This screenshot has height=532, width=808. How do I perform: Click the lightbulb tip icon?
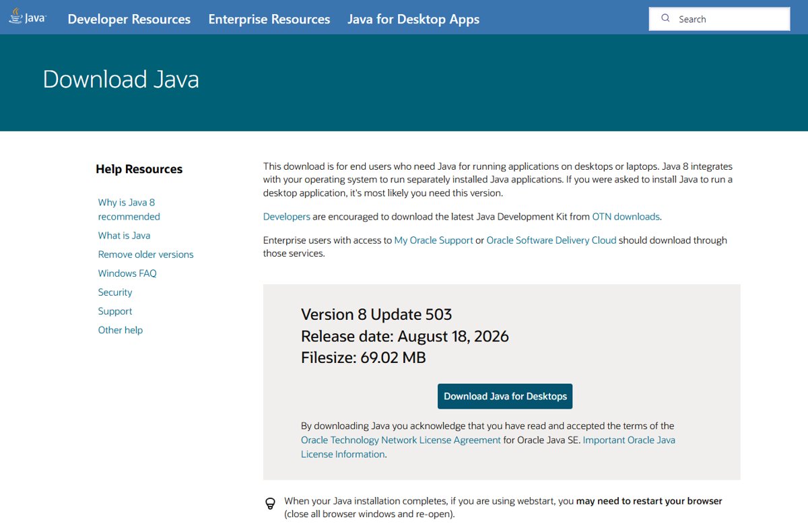coord(270,502)
